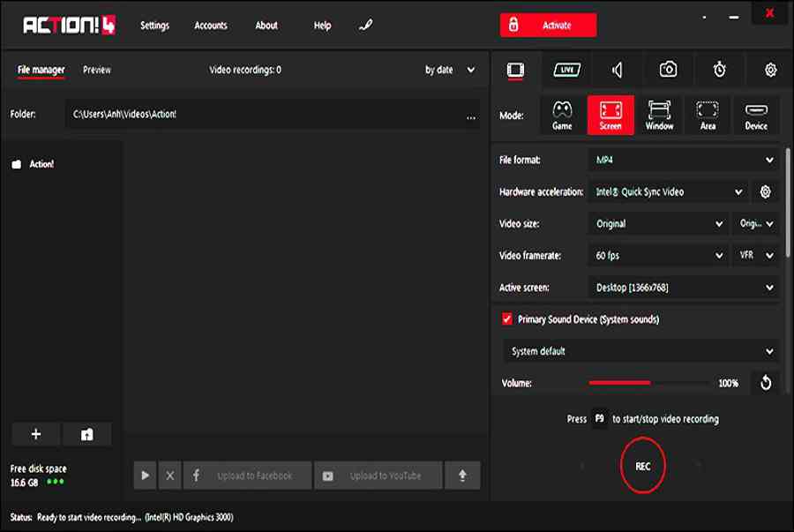
Task: Switch to the Preview tab
Action: (97, 70)
